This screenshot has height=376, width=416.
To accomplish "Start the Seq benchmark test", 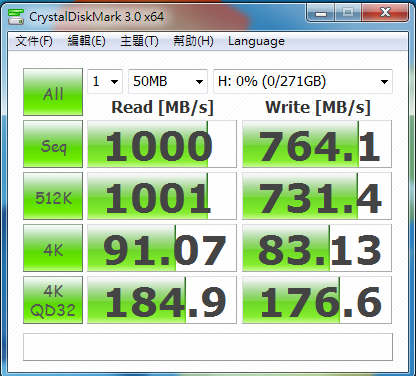I will (53, 144).
